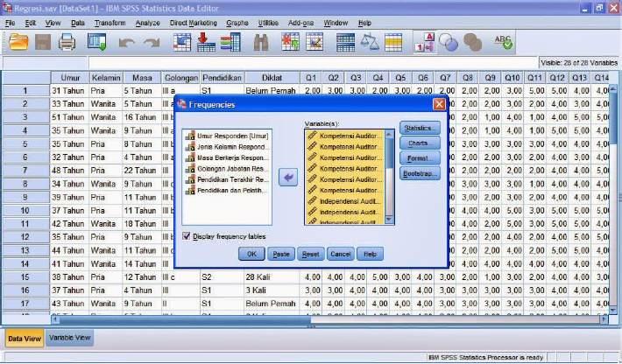This screenshot has width=622, height=364.
Task: Open the Transform menu
Action: pos(110,22)
